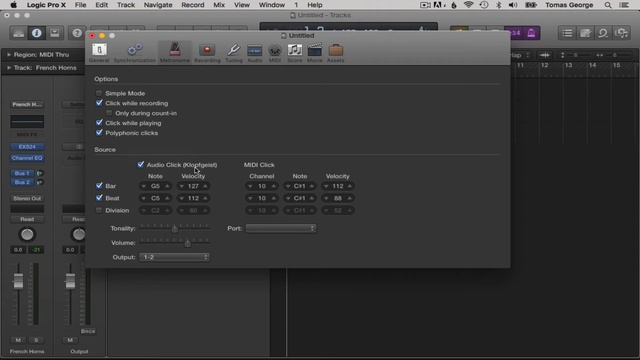This screenshot has width=640, height=360.
Task: Click the EXS24 instrument slot
Action: [x=27, y=147]
